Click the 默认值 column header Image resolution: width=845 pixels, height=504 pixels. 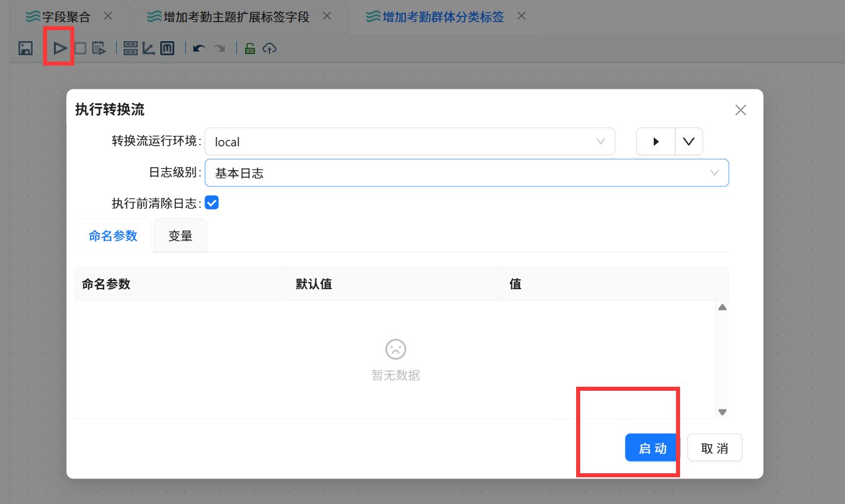[x=395, y=284]
